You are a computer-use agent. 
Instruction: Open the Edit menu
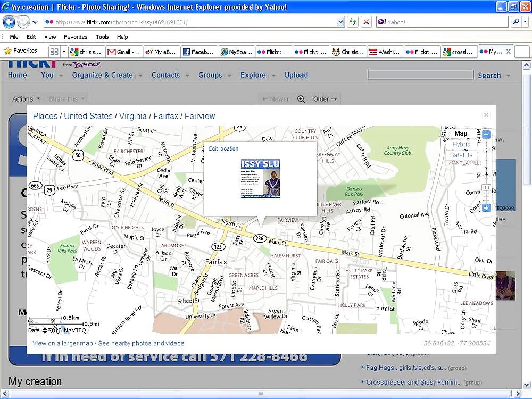point(31,37)
